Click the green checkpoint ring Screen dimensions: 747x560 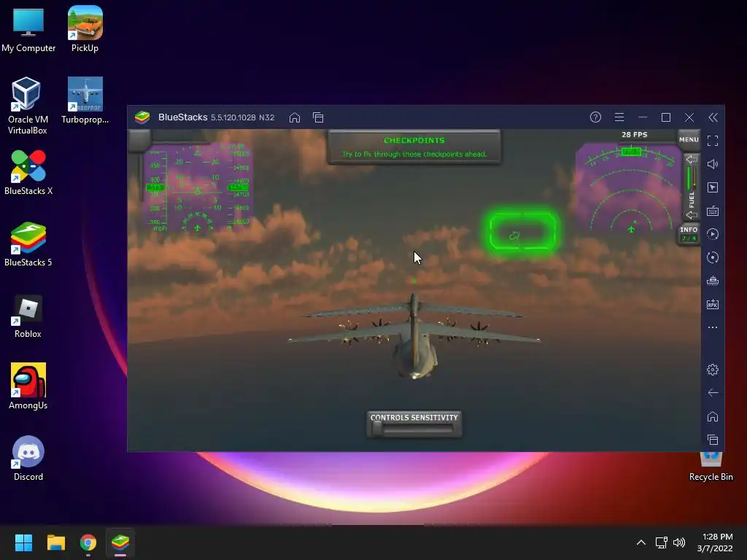(x=522, y=231)
